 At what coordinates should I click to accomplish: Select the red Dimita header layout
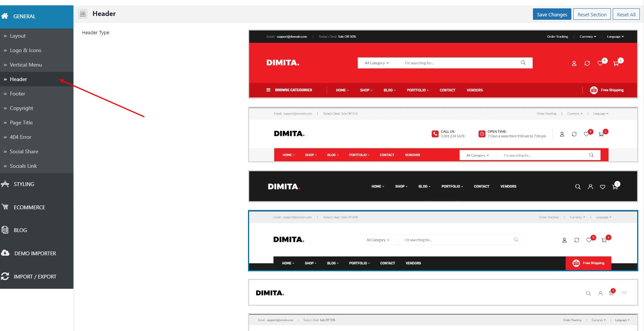coord(443,64)
